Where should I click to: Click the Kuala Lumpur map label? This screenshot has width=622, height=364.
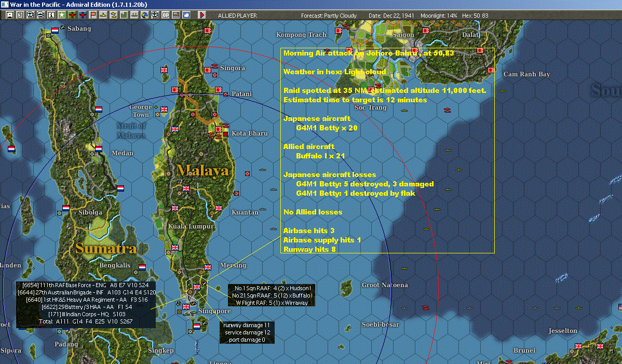click(x=191, y=226)
